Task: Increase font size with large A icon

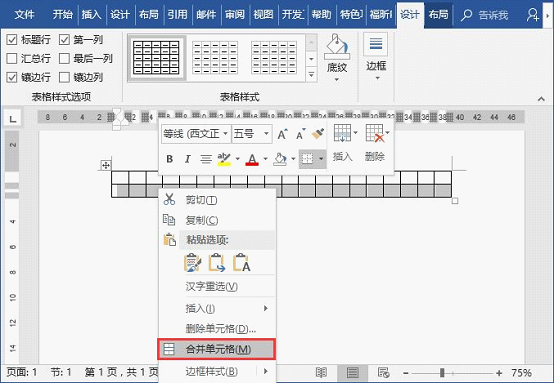Action: [x=282, y=134]
